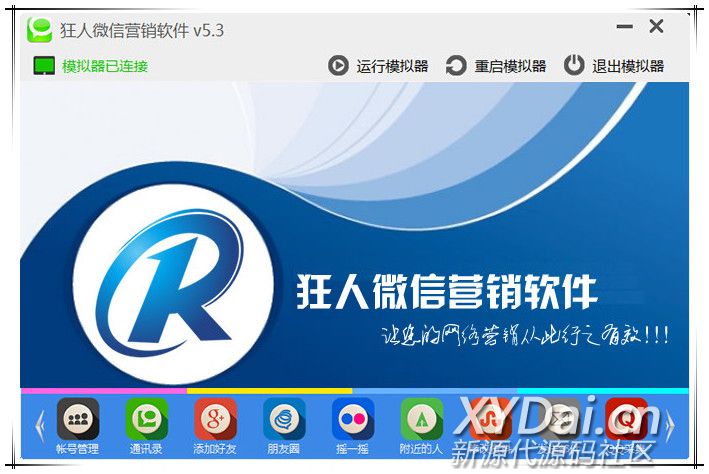Viewport: 709px width, 474px height.
Task: Click the gray envelope icon in bottom bar
Action: 559,419
